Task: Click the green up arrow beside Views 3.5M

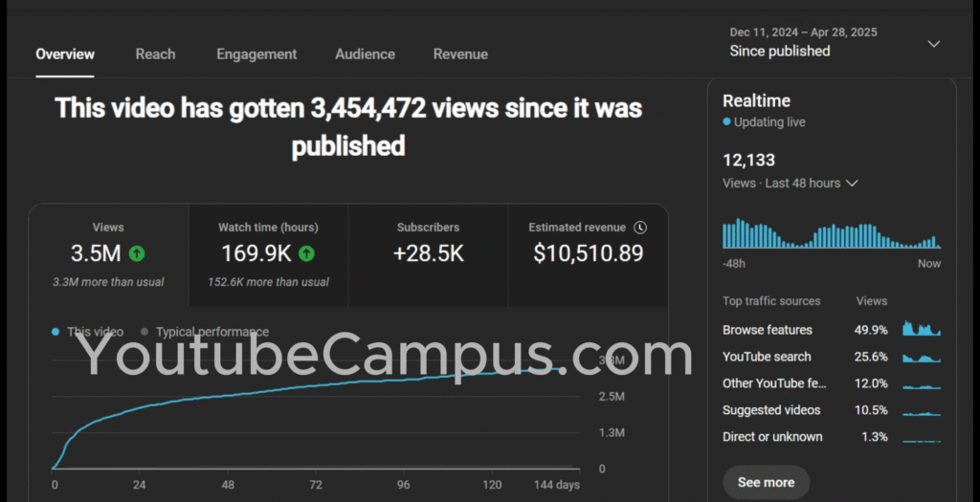Action: [137, 253]
